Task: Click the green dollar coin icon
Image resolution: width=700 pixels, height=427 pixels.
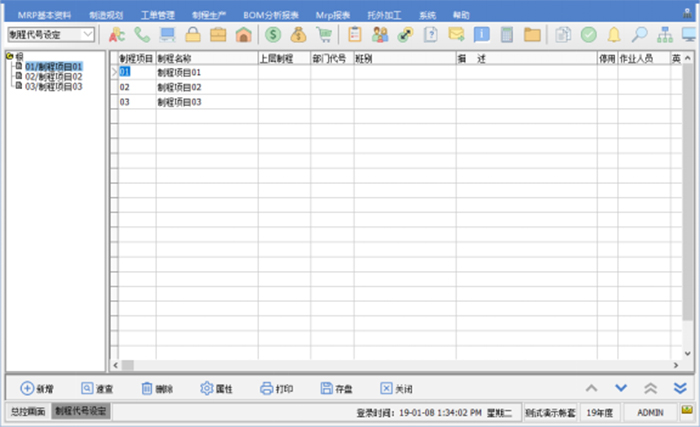Action: point(272,35)
